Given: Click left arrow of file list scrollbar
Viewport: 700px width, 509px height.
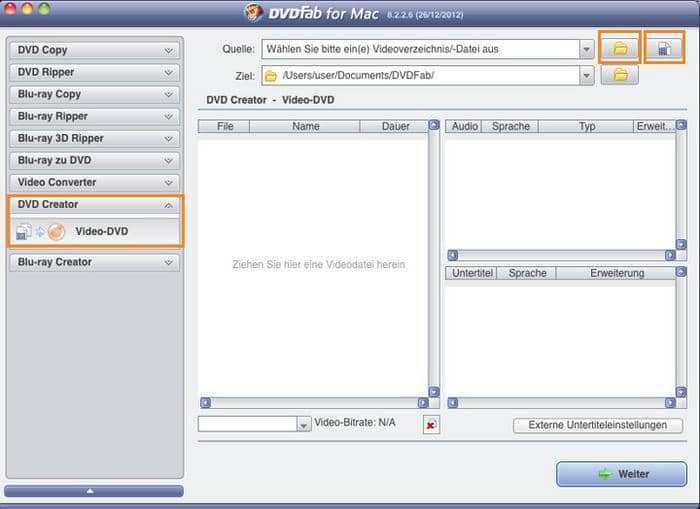Looking at the screenshot, I should (205, 403).
